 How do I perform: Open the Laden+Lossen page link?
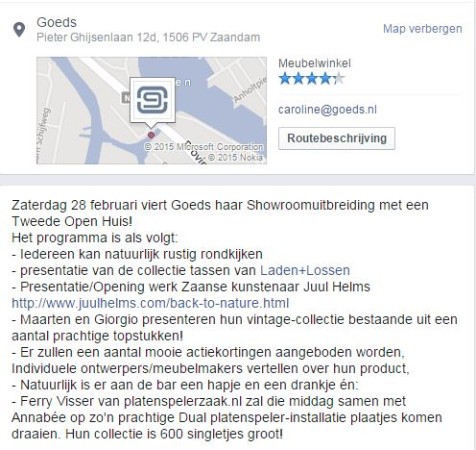tap(305, 270)
